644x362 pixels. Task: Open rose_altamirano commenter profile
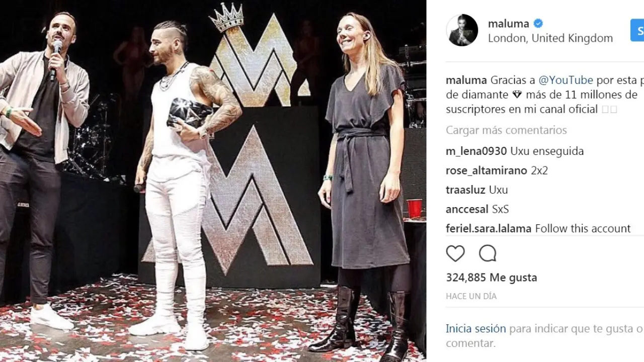tap(487, 170)
